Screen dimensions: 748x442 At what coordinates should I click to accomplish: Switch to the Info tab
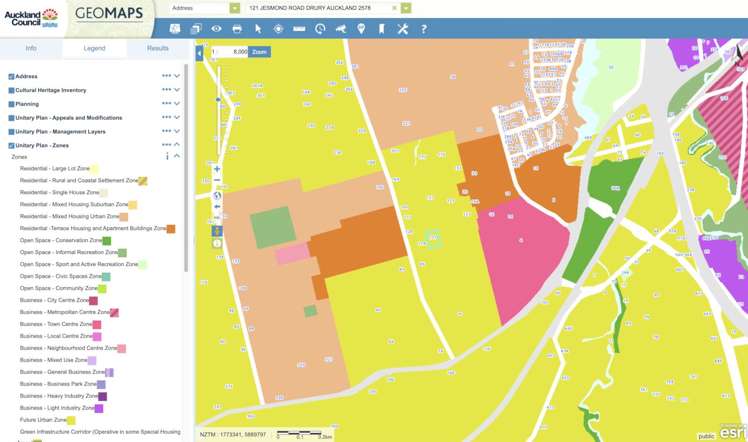pyautogui.click(x=31, y=47)
